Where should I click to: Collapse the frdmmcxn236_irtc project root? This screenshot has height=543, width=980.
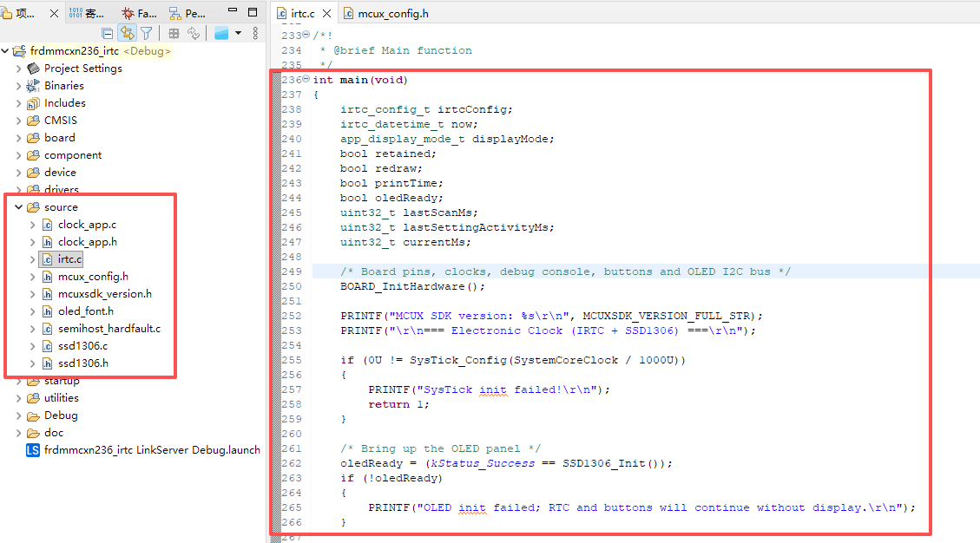tap(5, 50)
